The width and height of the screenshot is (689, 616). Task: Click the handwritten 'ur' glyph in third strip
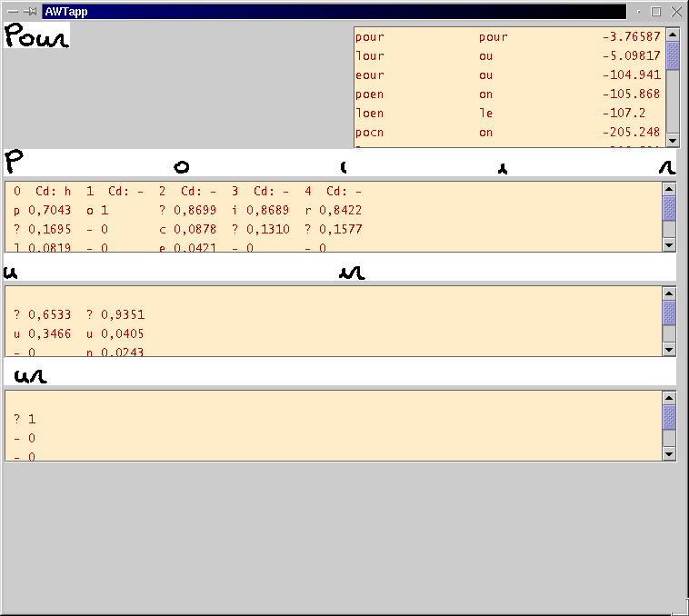tap(30, 376)
